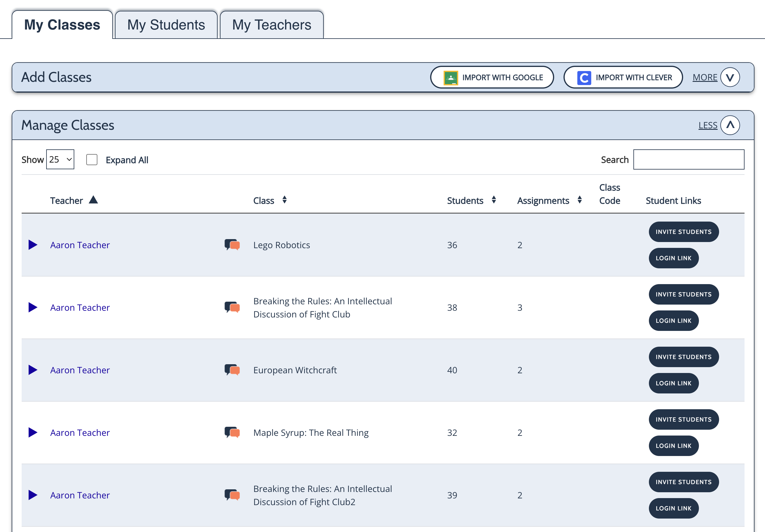The height and width of the screenshot is (532, 765).
Task: Collapse Manage Classes with up chevron
Action: point(730,125)
